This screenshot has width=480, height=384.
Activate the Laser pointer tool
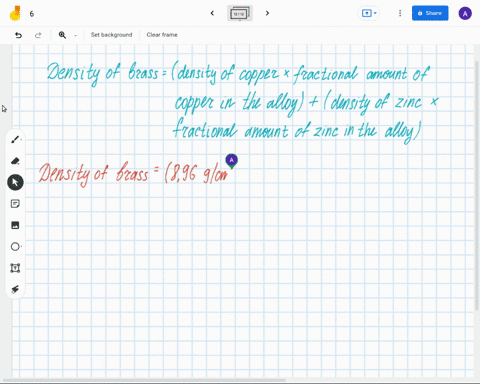[x=15, y=289]
